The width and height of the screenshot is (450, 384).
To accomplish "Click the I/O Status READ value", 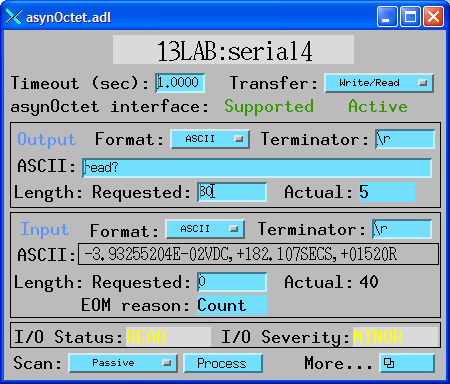I will coord(168,337).
